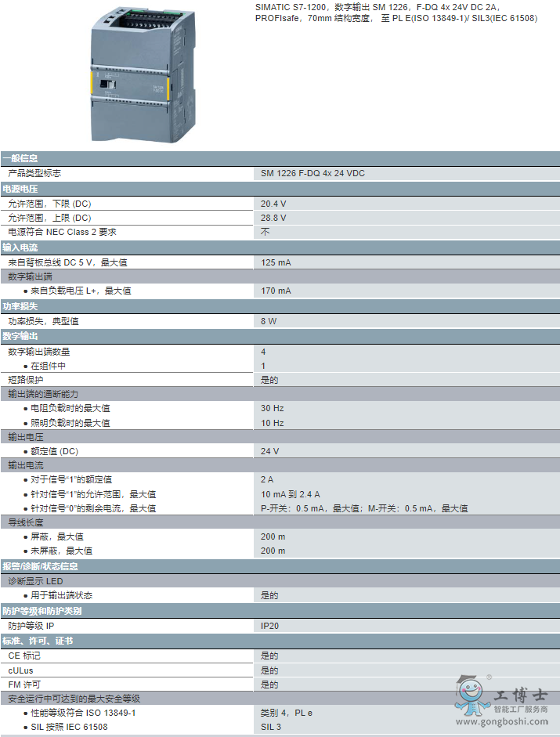Click the 性能等级符合 ISO 13849-1 label
Image resolution: width=560 pixels, height=737 pixels.
(x=83, y=713)
